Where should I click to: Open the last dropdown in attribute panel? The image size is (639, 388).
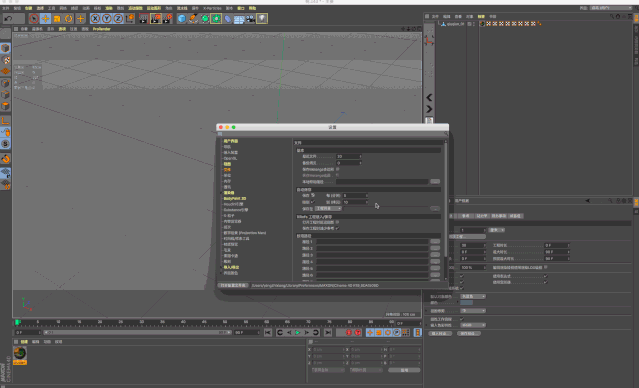click(x=473, y=325)
